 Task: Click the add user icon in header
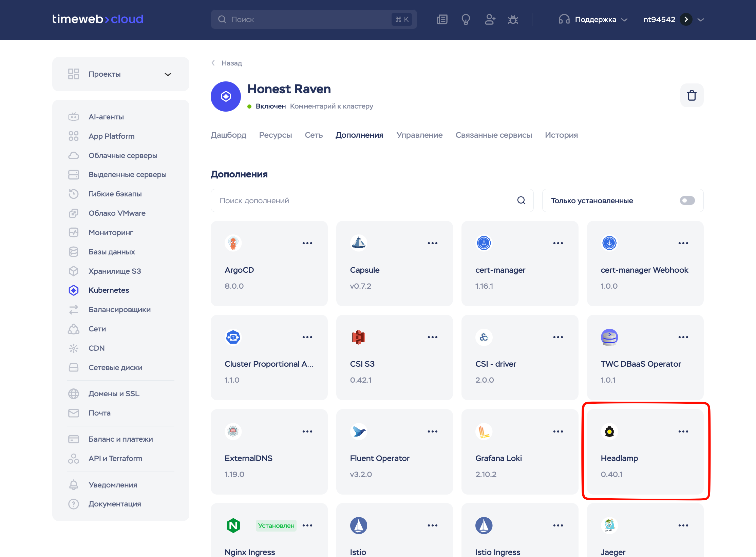point(490,19)
